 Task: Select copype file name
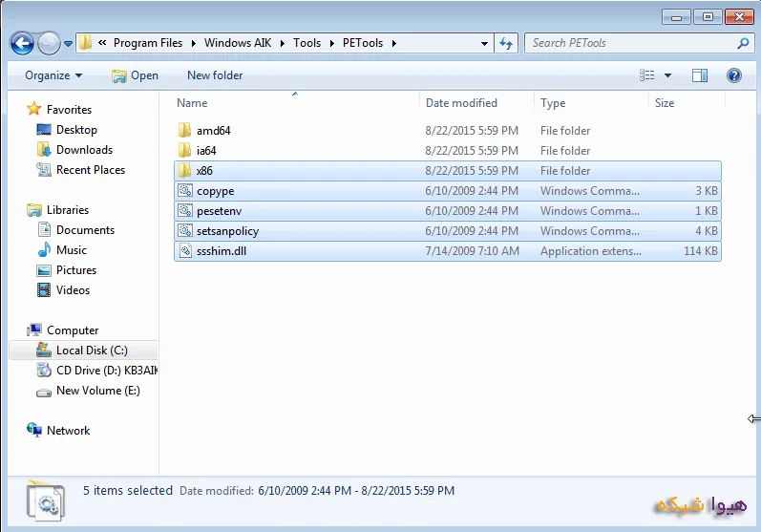(x=216, y=191)
